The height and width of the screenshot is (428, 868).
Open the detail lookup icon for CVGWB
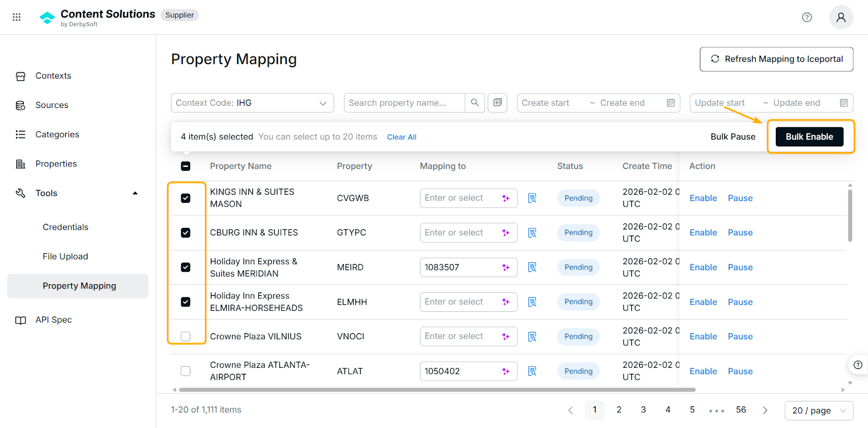pos(532,198)
